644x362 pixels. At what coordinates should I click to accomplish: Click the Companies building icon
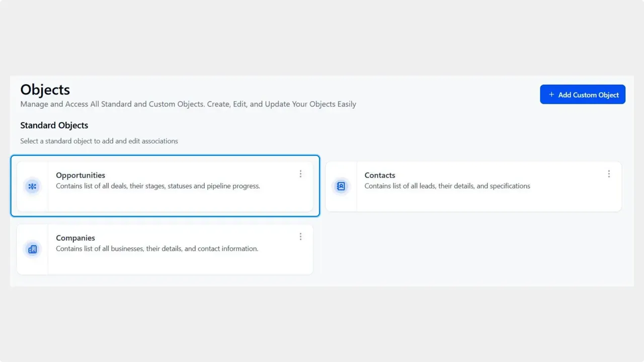coord(32,249)
